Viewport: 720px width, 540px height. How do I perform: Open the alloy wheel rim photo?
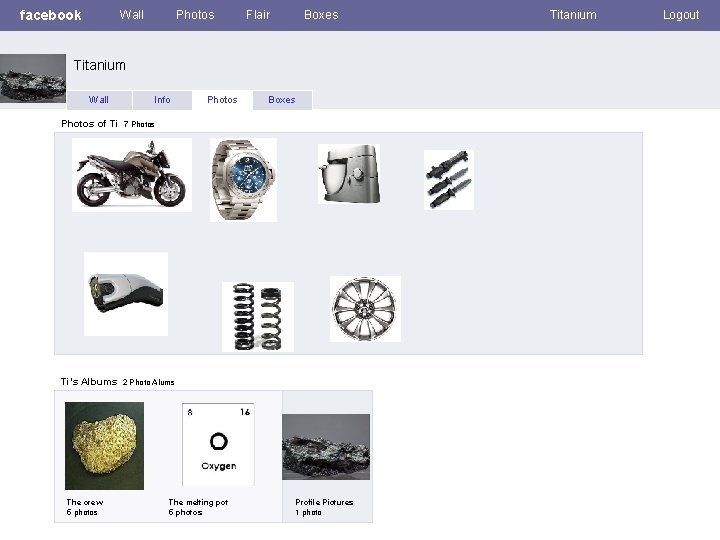click(366, 309)
